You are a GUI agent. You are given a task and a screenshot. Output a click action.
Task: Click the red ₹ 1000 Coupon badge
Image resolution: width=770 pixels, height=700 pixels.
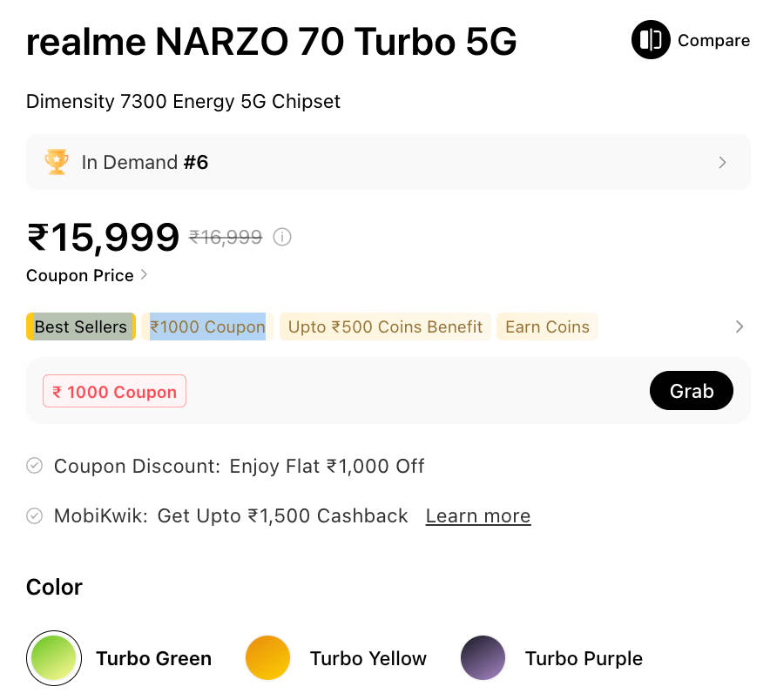coord(114,392)
